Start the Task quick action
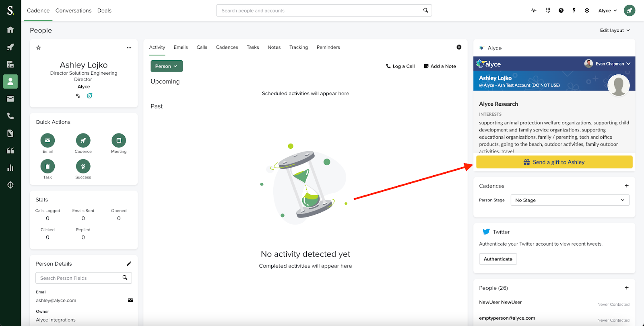 coord(47,166)
